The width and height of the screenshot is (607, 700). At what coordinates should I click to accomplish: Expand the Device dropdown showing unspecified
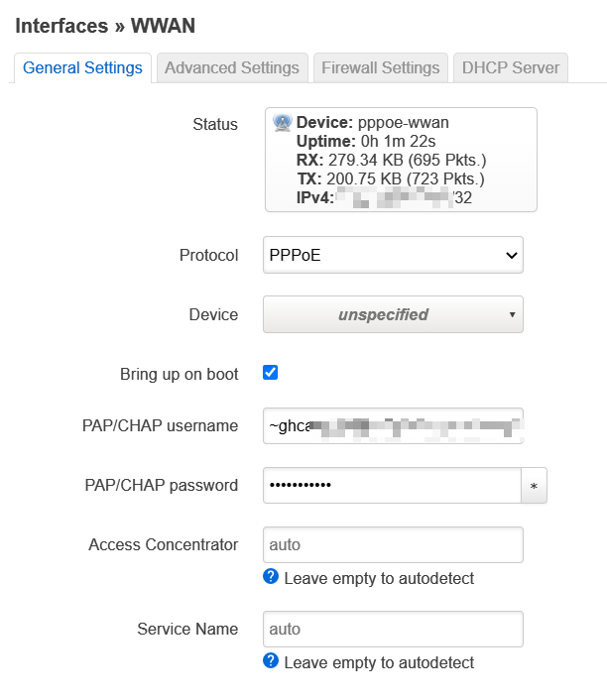(393, 314)
